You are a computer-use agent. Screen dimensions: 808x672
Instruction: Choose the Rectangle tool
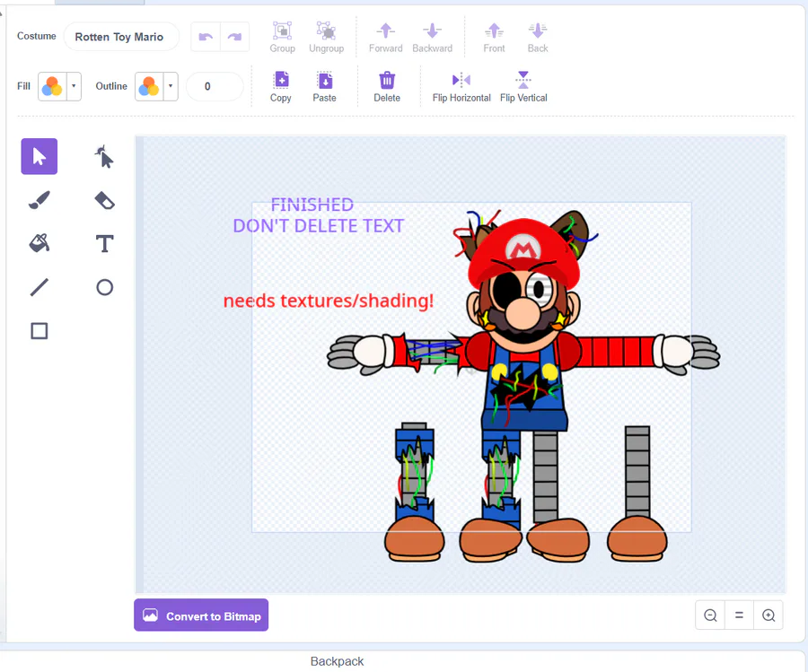click(40, 330)
